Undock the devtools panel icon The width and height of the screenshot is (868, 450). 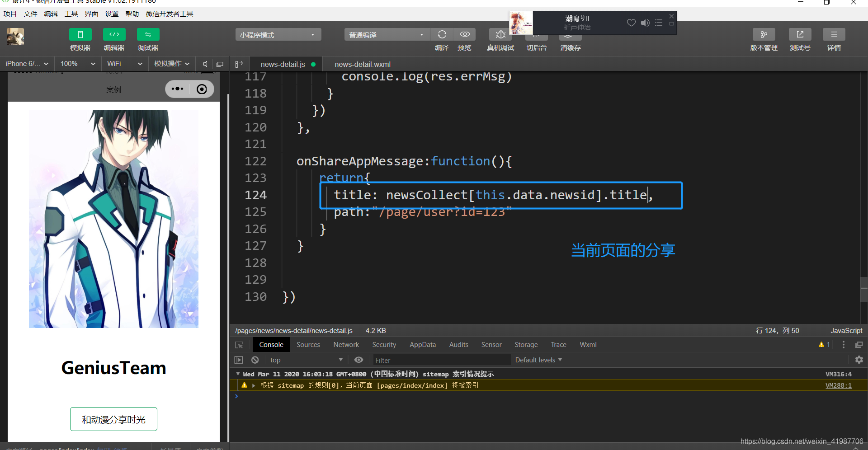point(859,345)
